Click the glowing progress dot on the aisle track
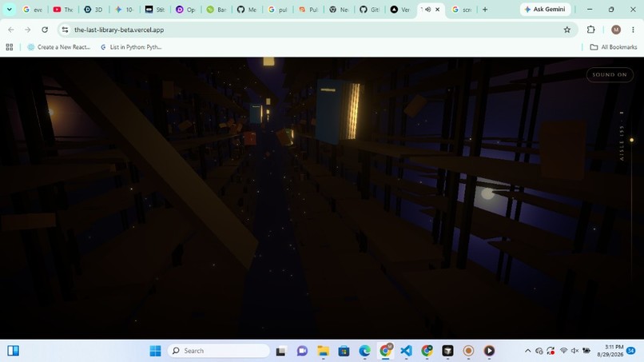Screen dimensions: 644x362 point(632,140)
